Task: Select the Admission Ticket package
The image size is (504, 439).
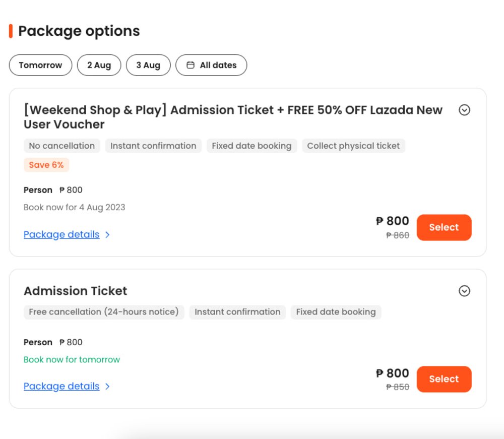Action: click(x=444, y=379)
